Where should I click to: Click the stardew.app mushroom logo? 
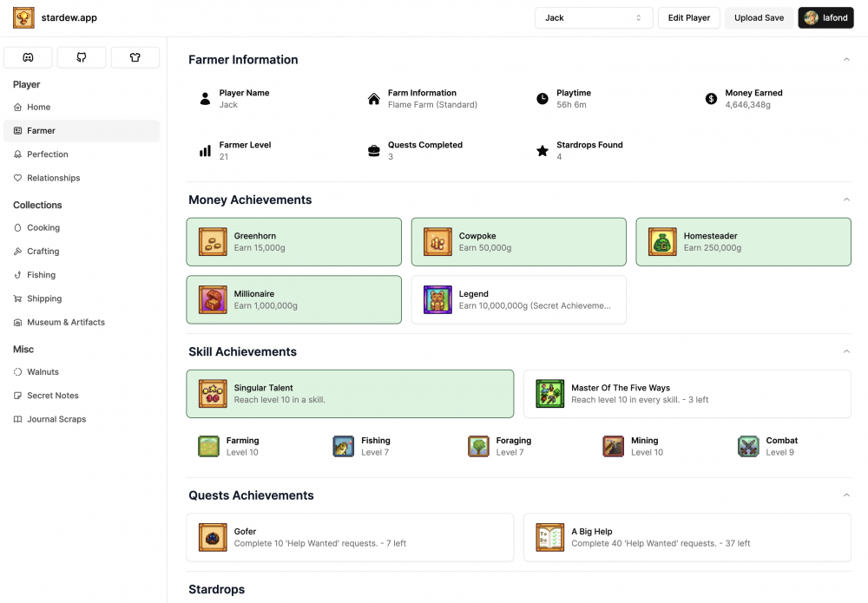click(x=23, y=17)
